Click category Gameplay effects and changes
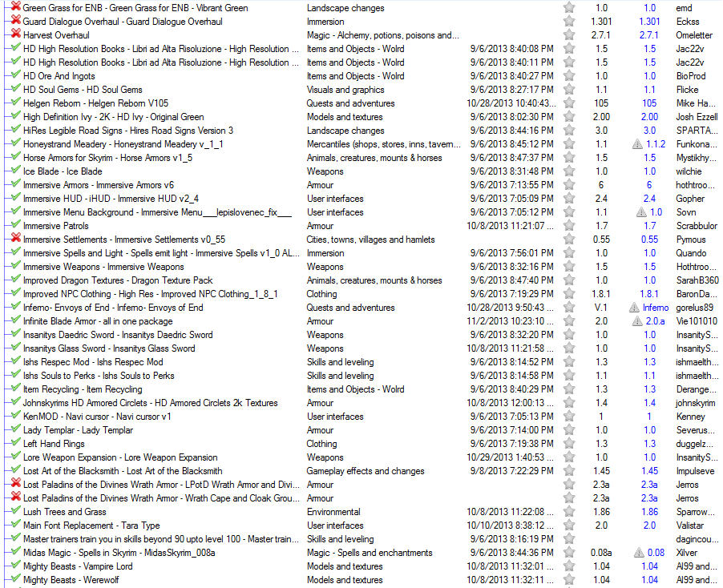The width and height of the screenshot is (723, 588). click(x=366, y=471)
